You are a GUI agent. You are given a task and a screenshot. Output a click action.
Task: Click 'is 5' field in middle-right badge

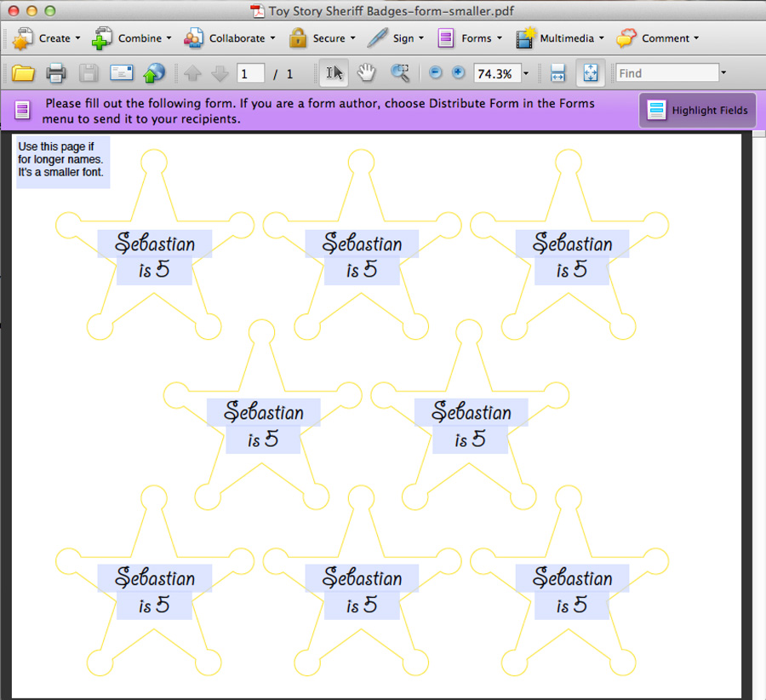tap(471, 439)
